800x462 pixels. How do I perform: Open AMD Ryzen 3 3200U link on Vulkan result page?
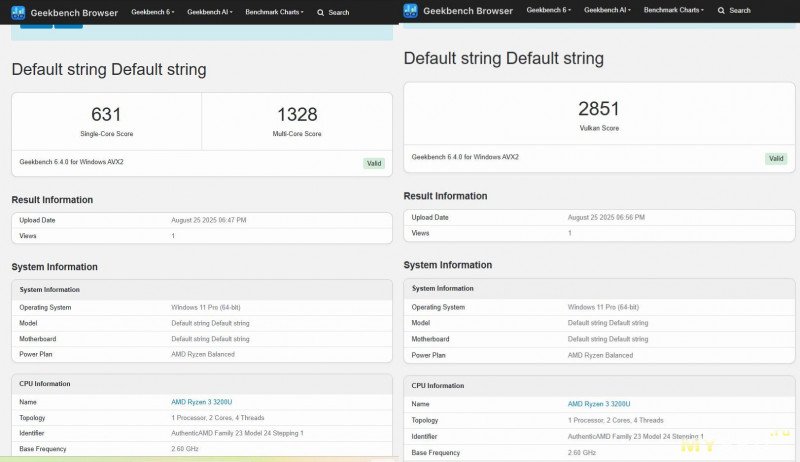click(599, 404)
